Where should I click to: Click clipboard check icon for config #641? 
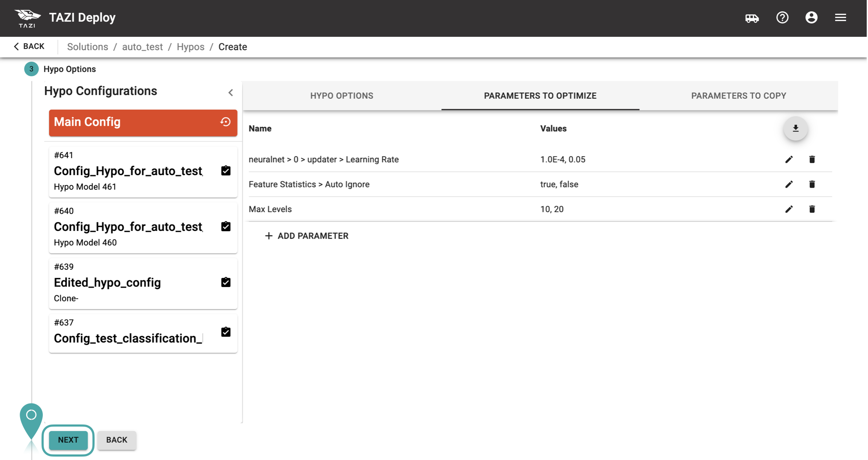226,170
